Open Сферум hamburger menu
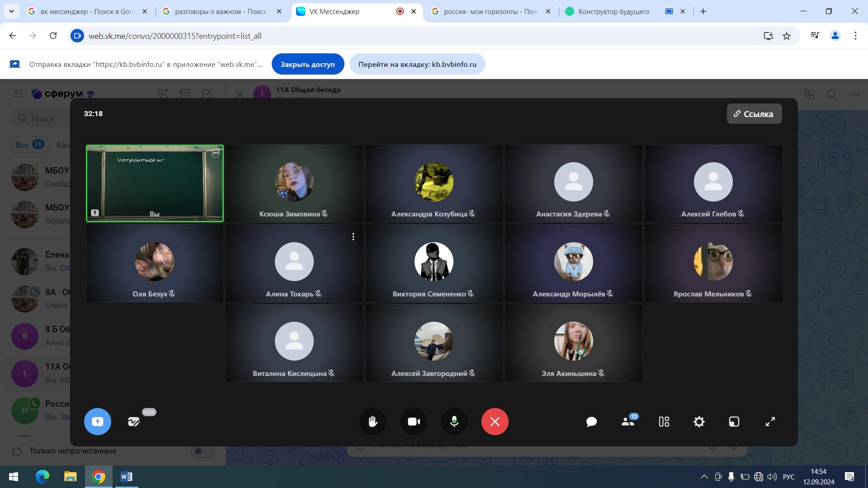 [18, 94]
